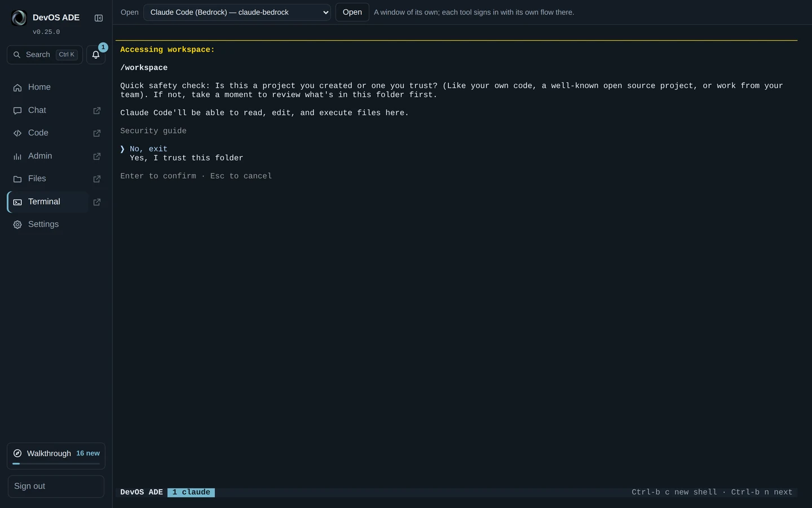Click 'Accessing workspace:' heading text
This screenshot has height=508, width=812.
[167, 50]
